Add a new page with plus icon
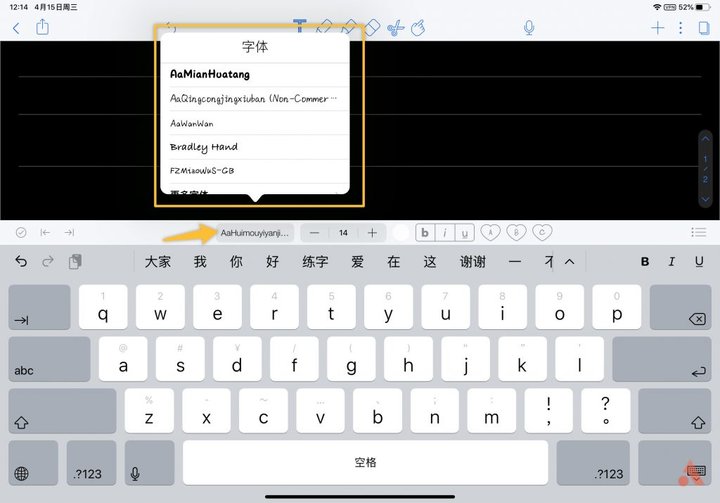720x503 pixels. 658,28
